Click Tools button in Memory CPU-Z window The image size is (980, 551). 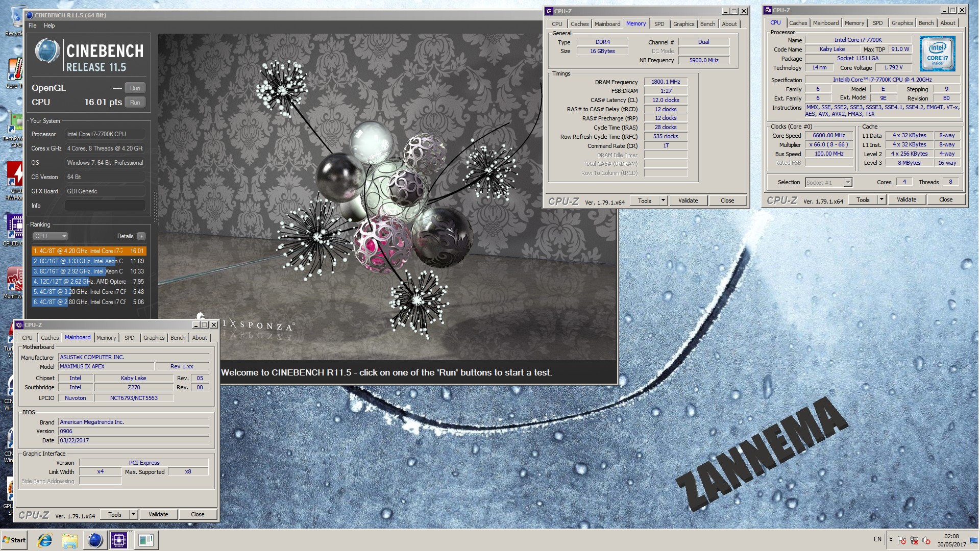pos(645,201)
